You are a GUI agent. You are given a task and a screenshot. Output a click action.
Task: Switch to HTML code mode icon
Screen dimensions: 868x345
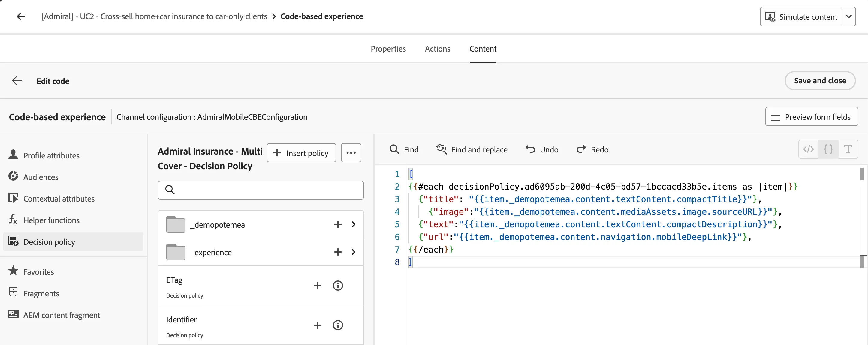808,149
